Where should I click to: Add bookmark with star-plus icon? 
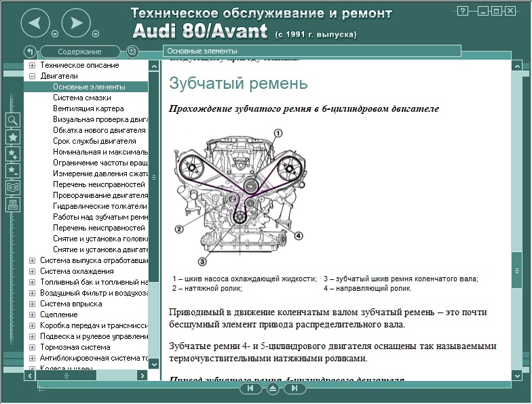(x=13, y=154)
